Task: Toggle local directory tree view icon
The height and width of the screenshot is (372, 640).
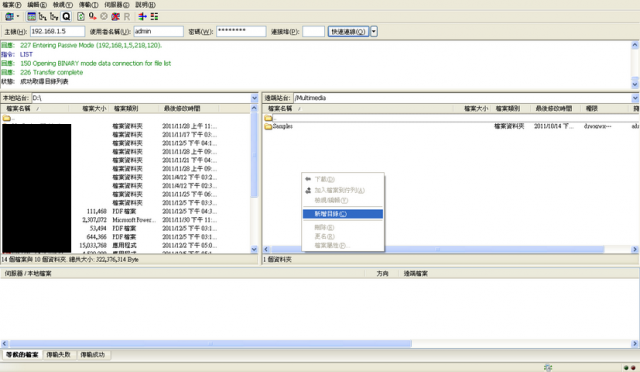Action: pos(42,17)
